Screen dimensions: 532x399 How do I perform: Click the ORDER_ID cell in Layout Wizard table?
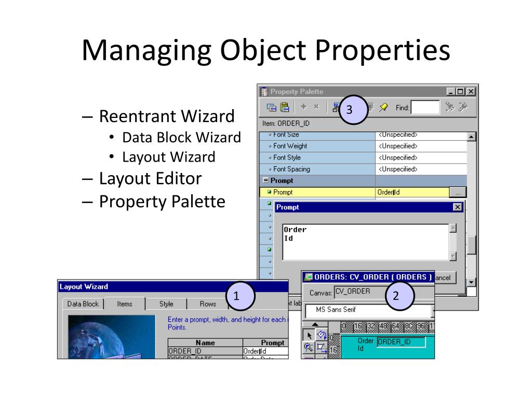(x=205, y=351)
